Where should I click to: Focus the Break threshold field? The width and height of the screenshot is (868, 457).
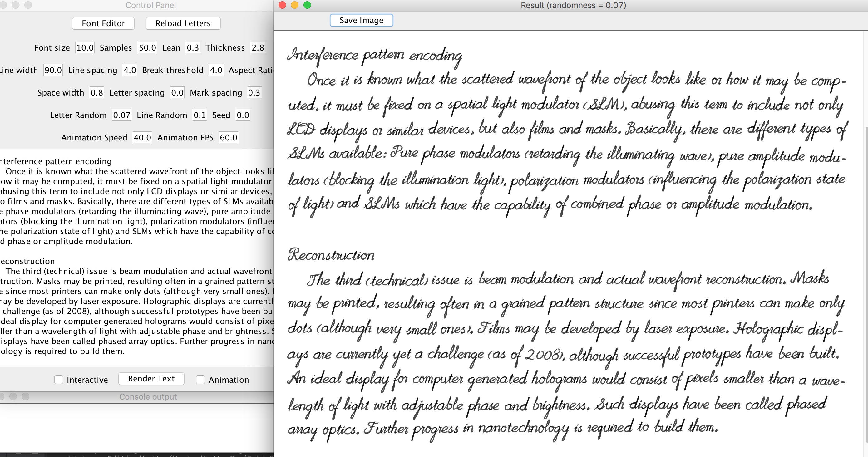(216, 70)
